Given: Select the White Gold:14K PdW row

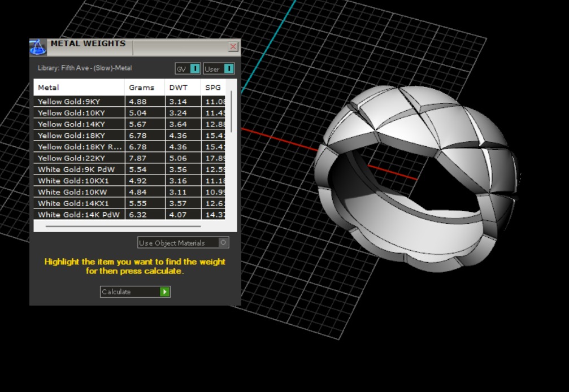Looking at the screenshot, I should 129,214.
